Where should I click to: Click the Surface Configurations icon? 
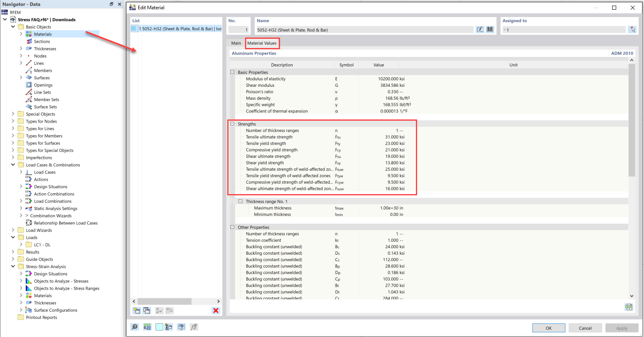pos(29,310)
